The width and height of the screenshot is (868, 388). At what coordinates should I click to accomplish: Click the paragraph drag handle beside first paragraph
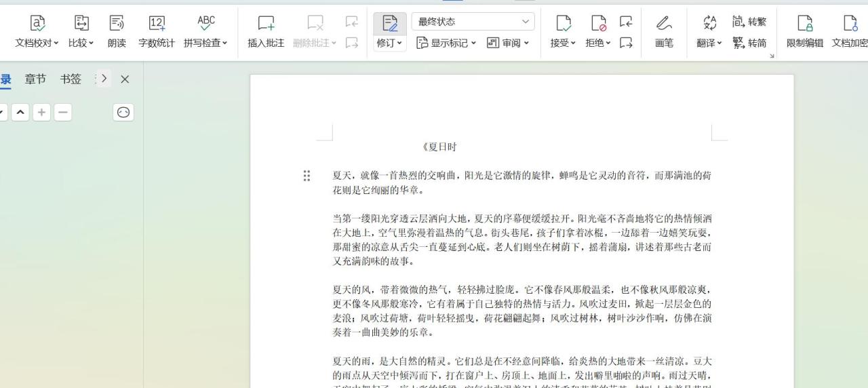[x=307, y=176]
